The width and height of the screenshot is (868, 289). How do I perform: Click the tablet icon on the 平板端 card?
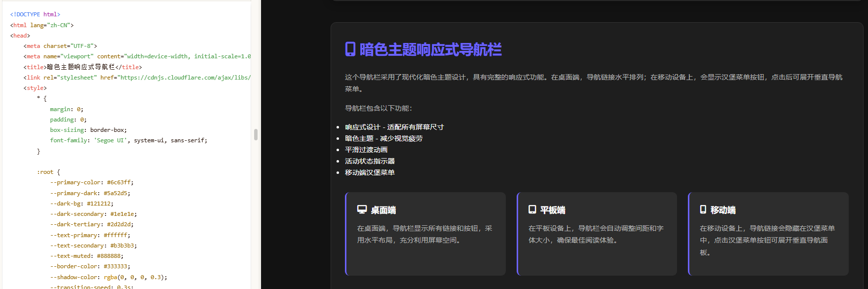point(532,209)
